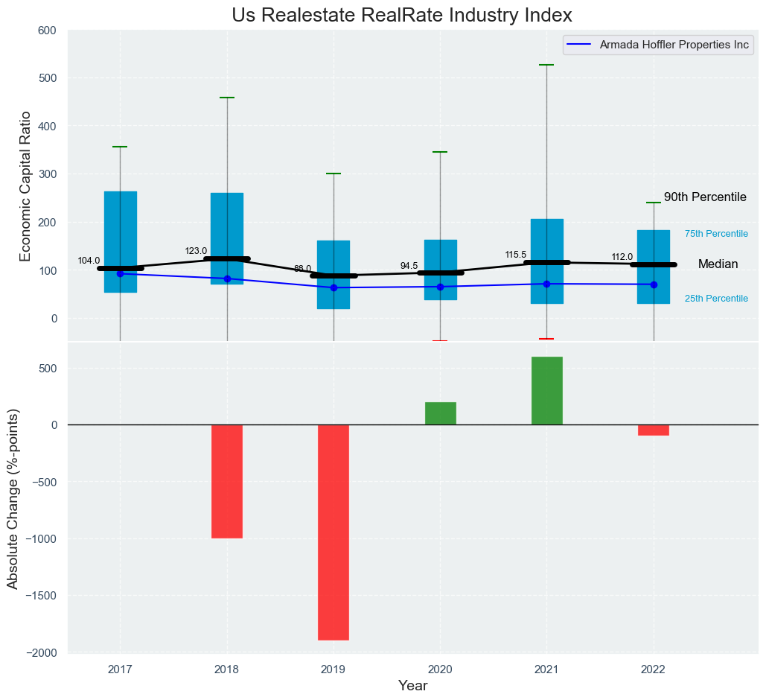Click the 104.0 median value label
The image size is (766, 700).
[x=89, y=261]
